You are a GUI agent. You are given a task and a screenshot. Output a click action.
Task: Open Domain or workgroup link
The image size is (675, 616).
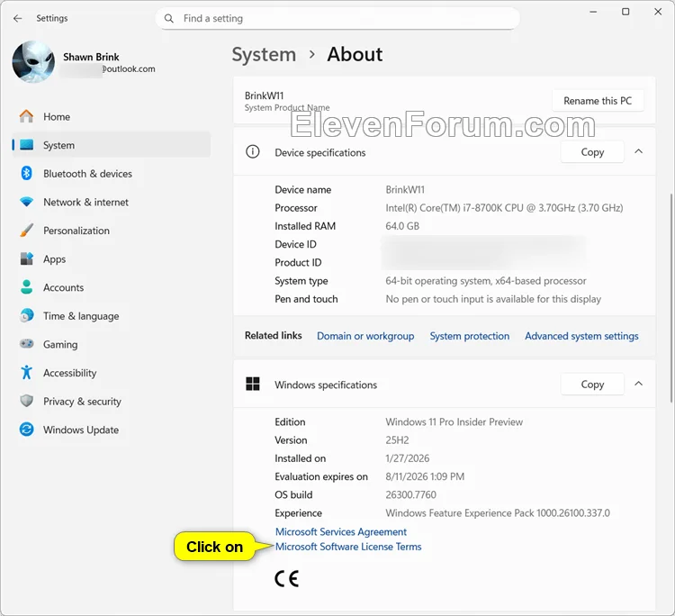click(365, 336)
